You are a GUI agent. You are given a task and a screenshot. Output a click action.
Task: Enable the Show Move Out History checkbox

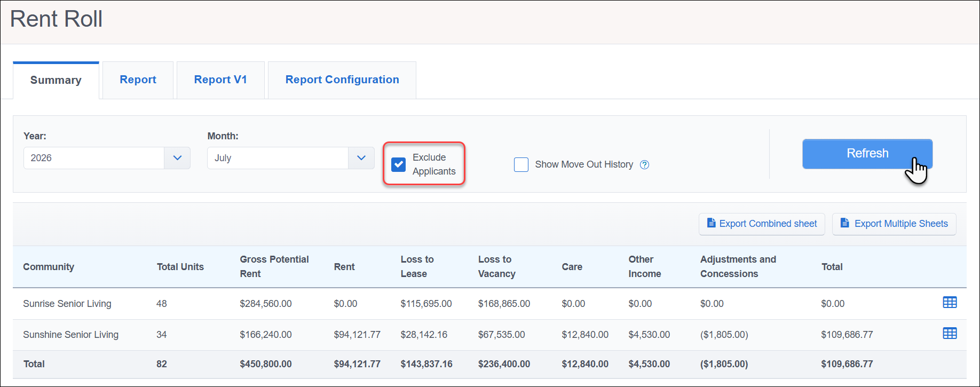(521, 164)
